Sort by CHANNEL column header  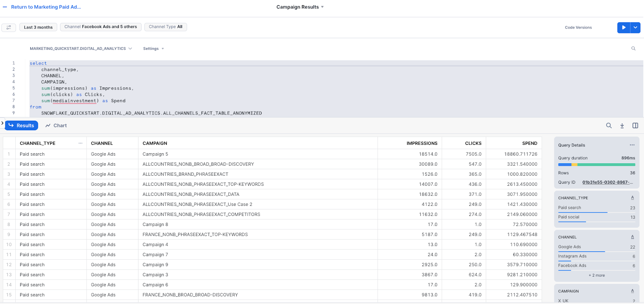102,143
